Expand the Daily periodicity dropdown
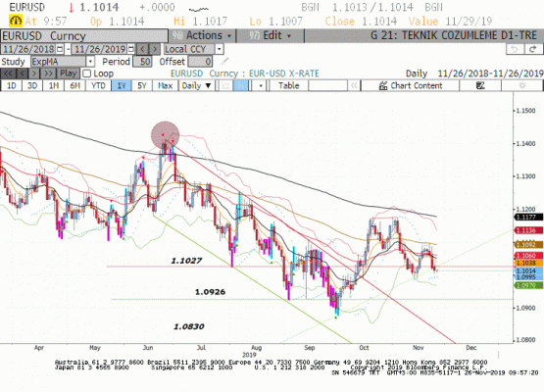 click(x=197, y=85)
